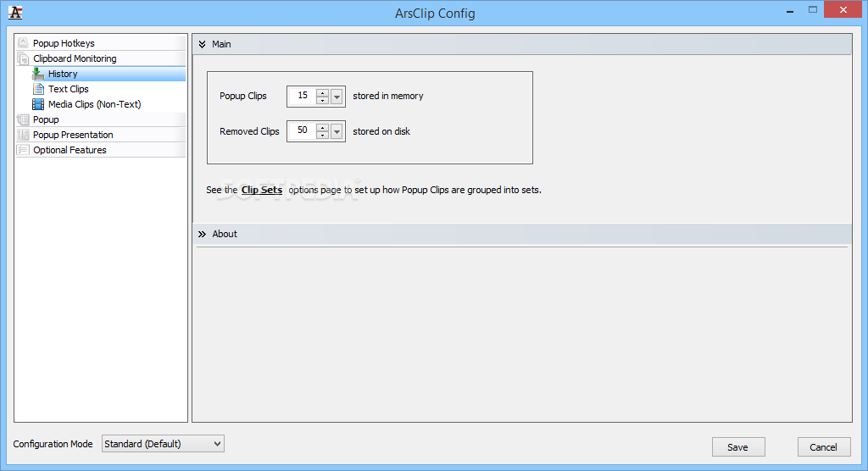Click the green History download icon
Image resolution: width=868 pixels, height=471 pixels.
[38, 74]
